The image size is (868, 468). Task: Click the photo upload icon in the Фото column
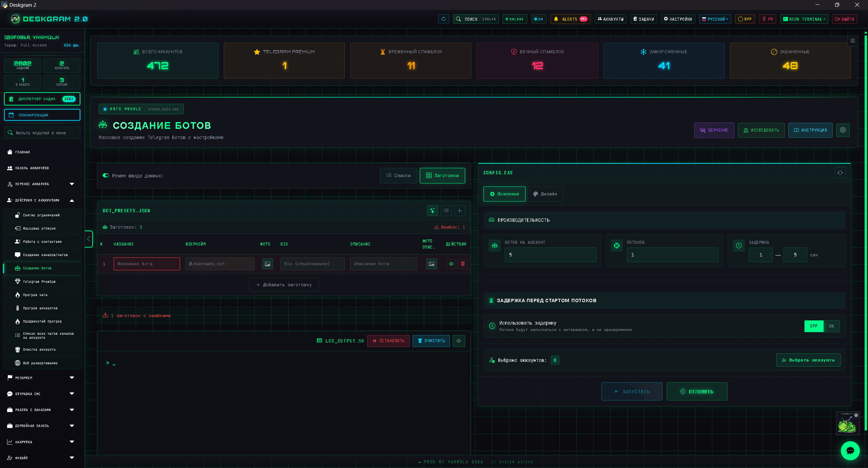click(x=268, y=264)
